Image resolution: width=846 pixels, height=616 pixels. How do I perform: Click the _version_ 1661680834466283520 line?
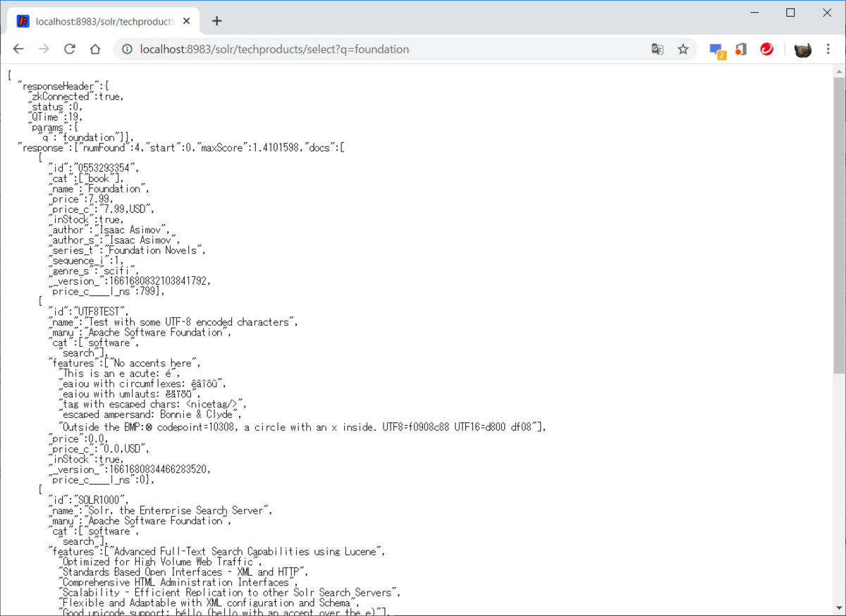click(x=129, y=469)
